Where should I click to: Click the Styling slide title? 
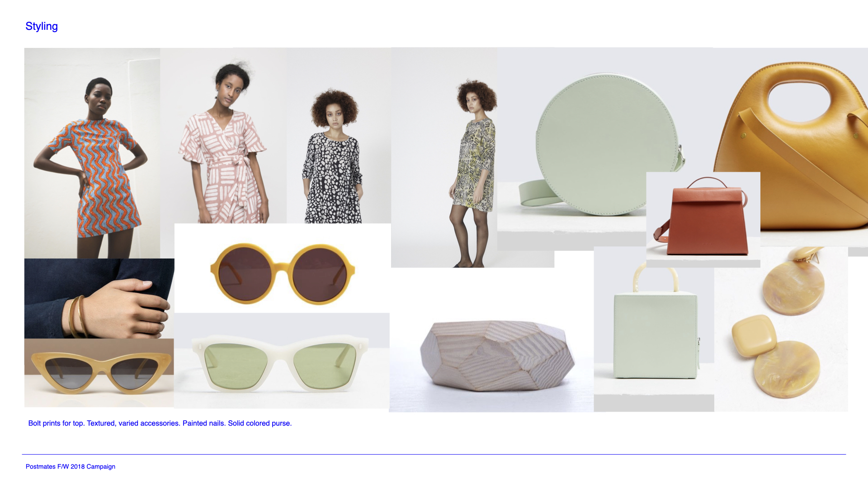[x=42, y=26]
